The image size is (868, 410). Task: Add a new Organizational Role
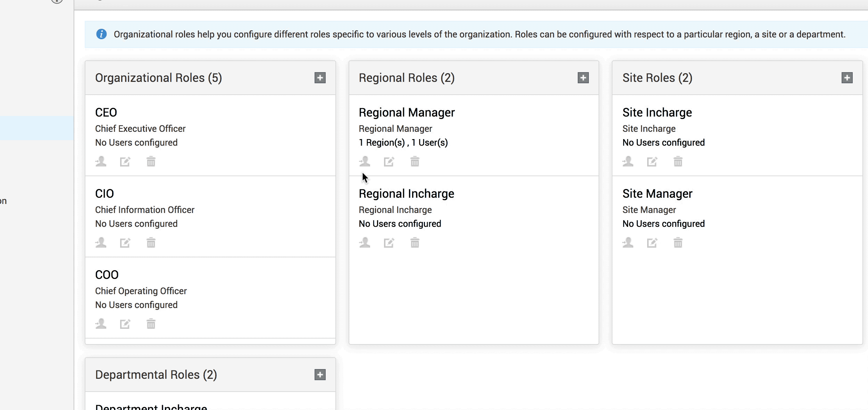[x=320, y=78]
